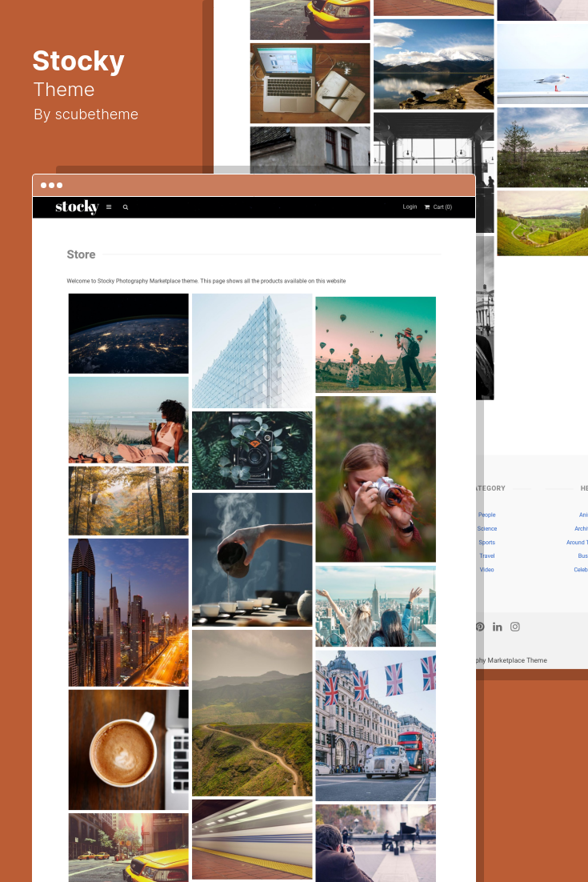
Task: Click the Sports category link
Action: 487,543
